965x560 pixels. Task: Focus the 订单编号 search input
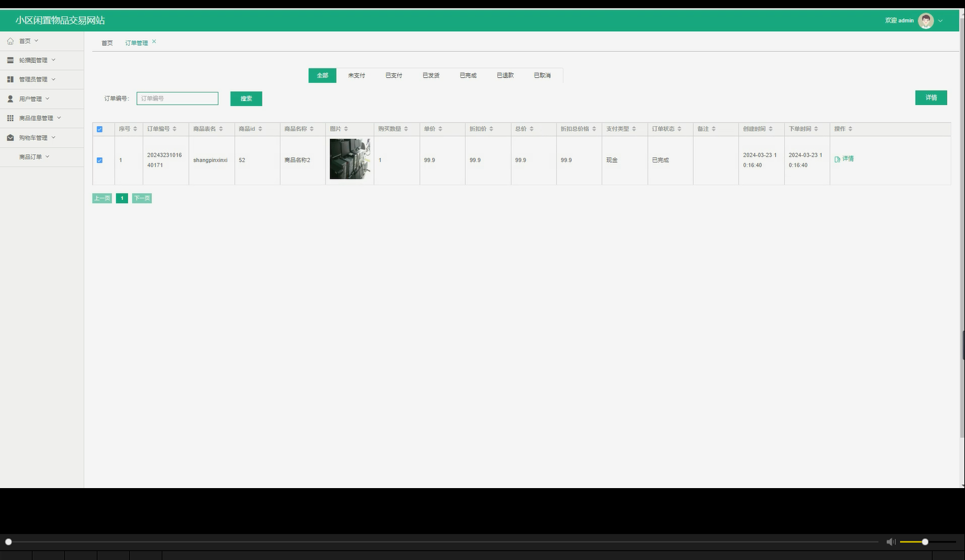pyautogui.click(x=178, y=99)
